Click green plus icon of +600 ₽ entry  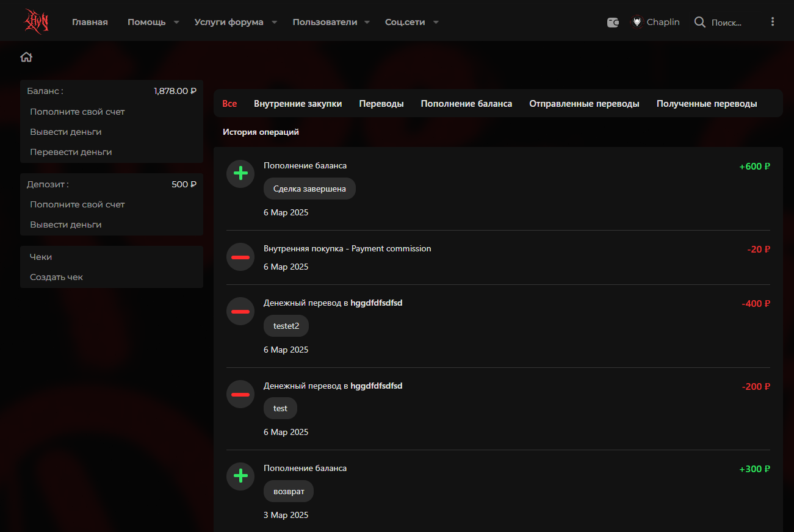coord(240,173)
